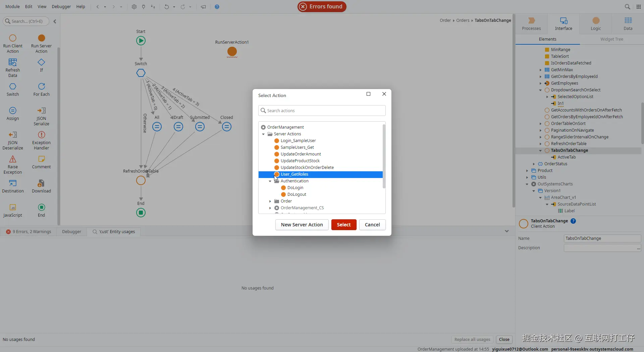Expand GetMinMax in elements tree
This screenshot has height=352, width=644.
pos(540,70)
